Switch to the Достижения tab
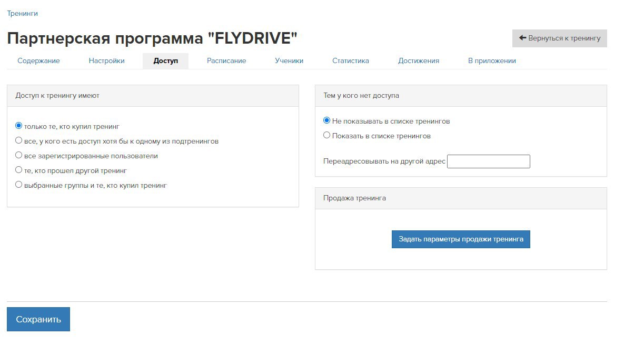The width and height of the screenshot is (644, 355). click(x=419, y=61)
